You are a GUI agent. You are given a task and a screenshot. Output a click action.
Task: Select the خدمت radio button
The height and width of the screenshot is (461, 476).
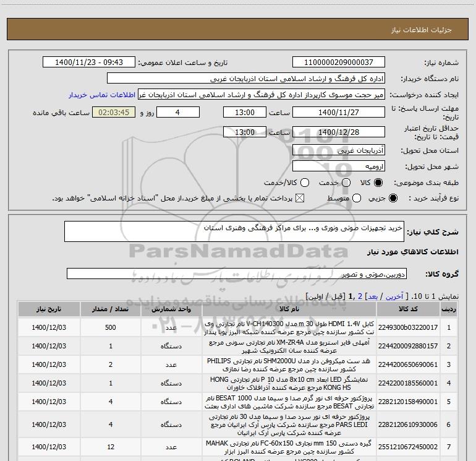point(346,183)
